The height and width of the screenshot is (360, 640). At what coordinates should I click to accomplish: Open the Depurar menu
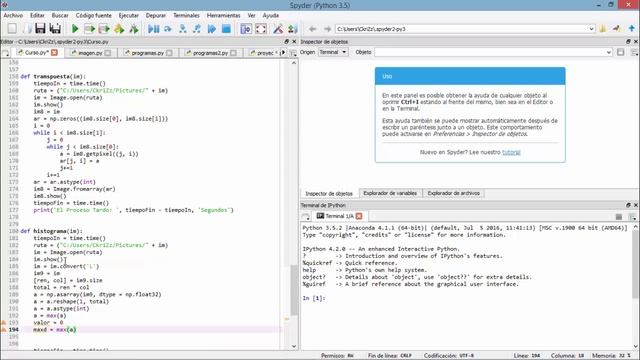coord(156,15)
